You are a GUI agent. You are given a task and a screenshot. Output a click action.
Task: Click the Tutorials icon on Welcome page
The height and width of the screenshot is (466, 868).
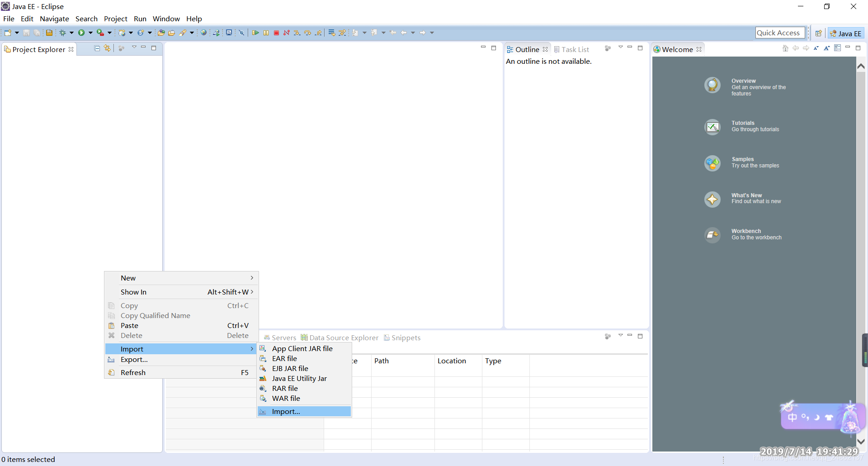712,127
